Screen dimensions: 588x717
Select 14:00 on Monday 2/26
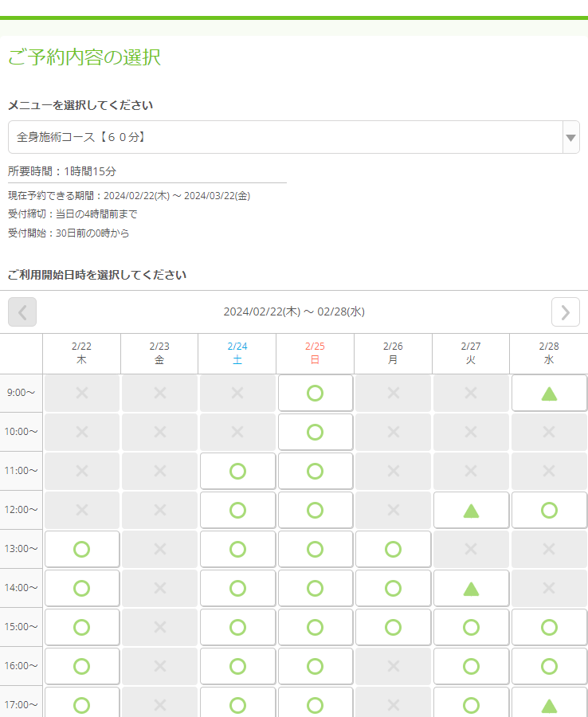(393, 588)
